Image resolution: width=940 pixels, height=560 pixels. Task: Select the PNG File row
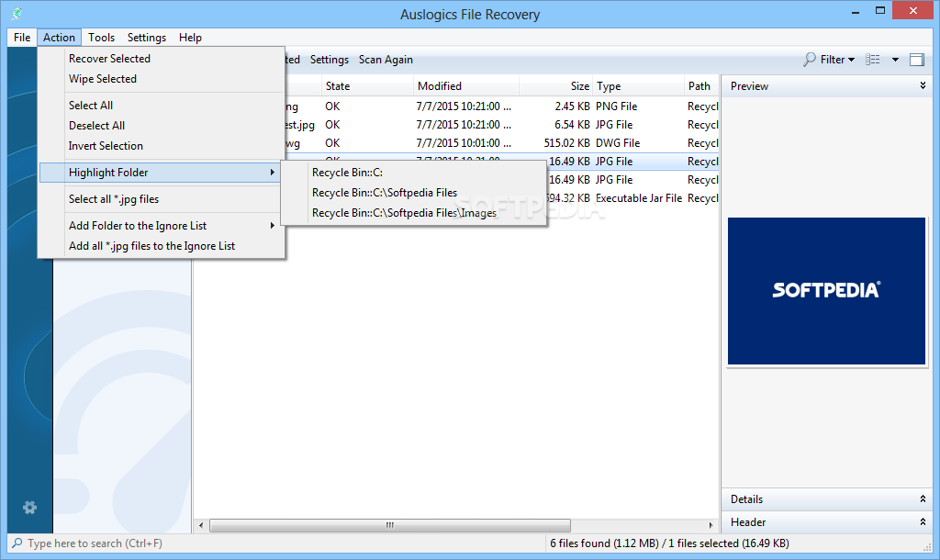tap(502, 106)
